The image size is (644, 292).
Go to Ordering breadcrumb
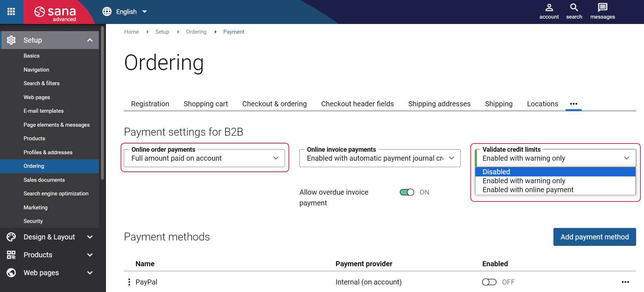click(x=196, y=32)
